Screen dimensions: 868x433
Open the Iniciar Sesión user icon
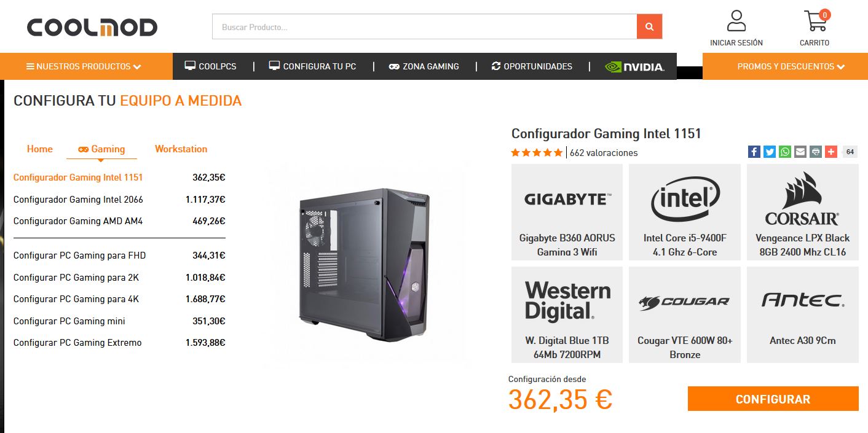pos(736,21)
